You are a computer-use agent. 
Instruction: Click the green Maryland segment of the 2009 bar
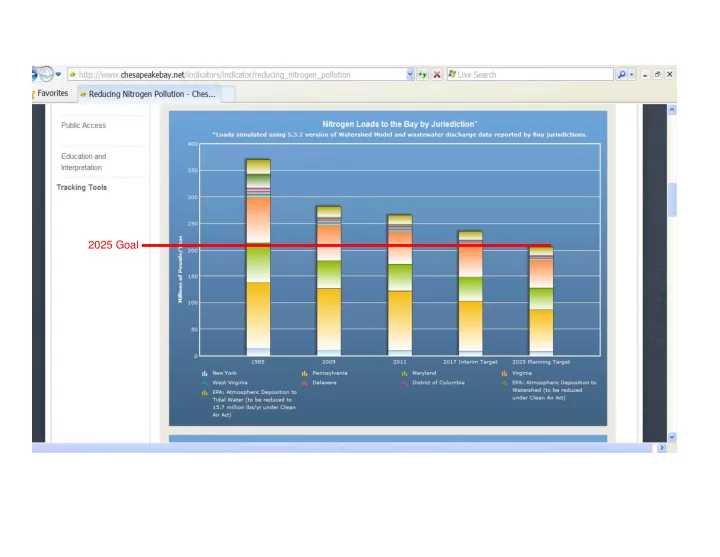[x=329, y=274]
